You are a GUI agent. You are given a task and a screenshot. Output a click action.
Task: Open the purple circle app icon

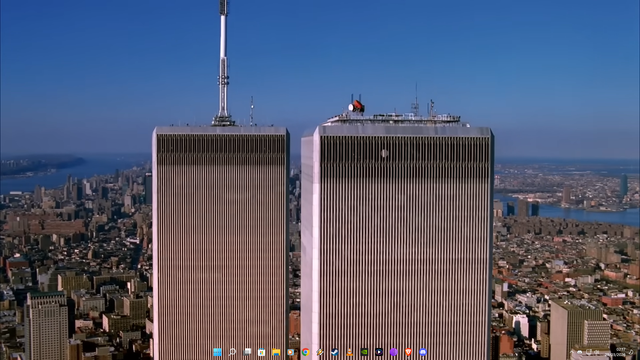[393, 352]
